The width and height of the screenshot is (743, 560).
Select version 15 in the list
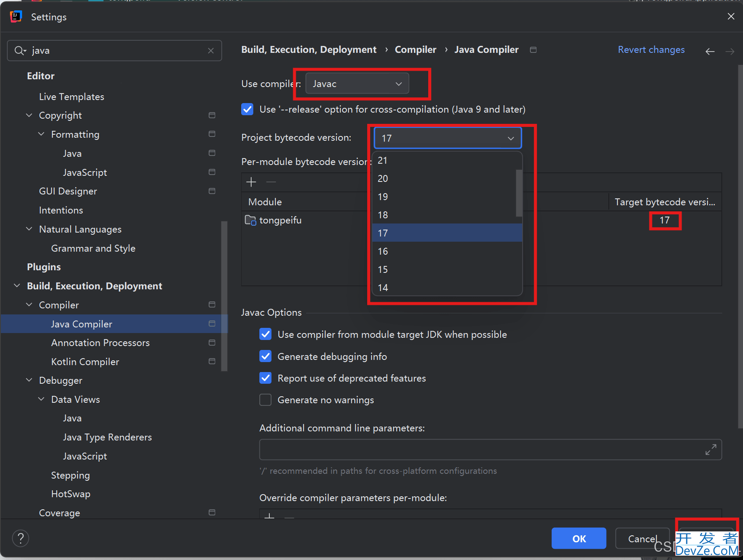447,269
